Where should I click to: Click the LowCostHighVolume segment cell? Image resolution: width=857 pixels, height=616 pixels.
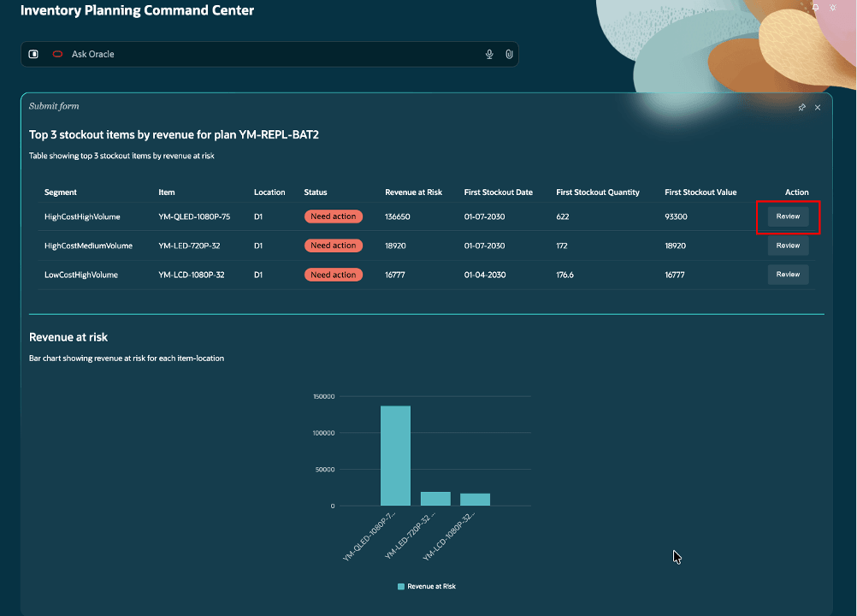pyautogui.click(x=81, y=275)
